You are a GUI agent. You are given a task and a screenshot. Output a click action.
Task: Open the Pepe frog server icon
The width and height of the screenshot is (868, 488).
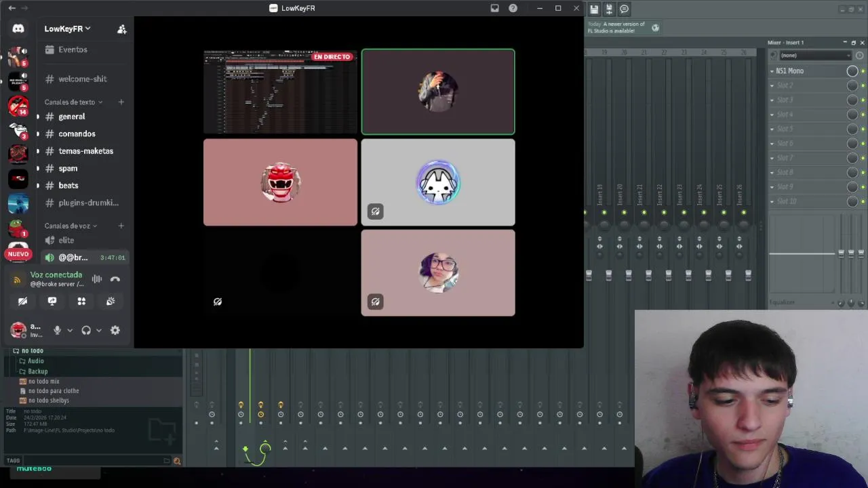18,228
